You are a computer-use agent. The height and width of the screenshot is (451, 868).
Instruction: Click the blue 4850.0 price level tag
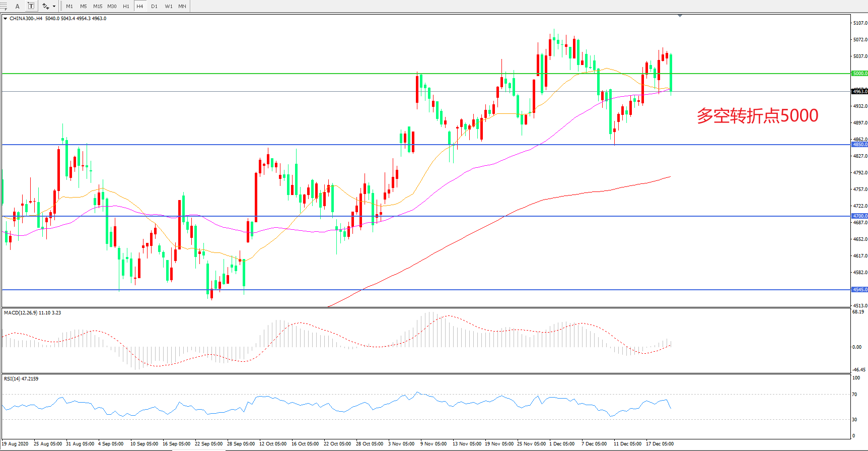(859, 145)
